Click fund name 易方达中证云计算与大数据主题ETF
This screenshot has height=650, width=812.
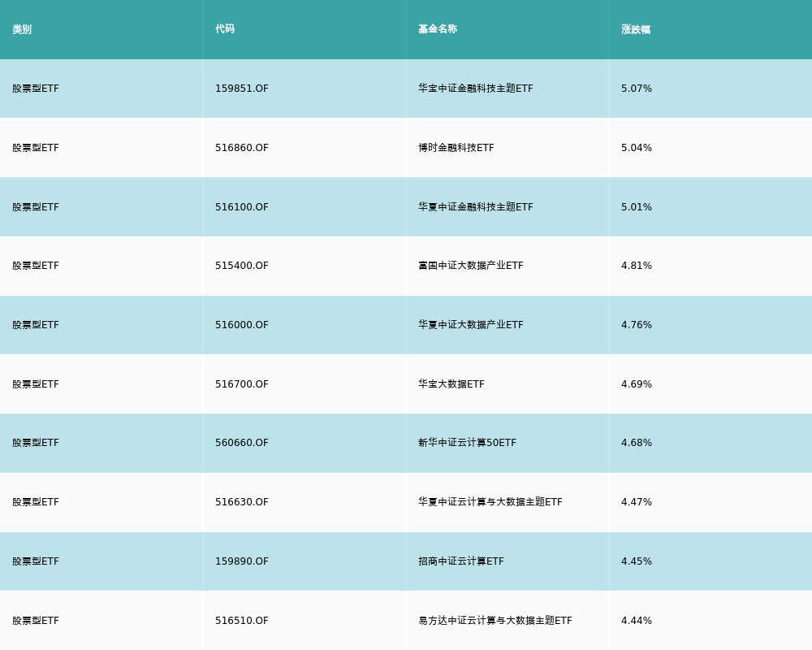pos(495,621)
